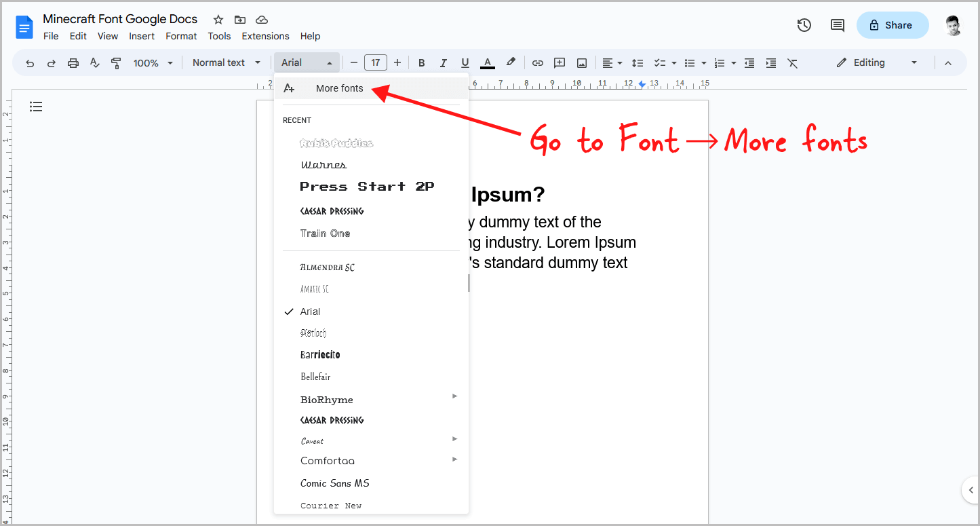Screen dimensions: 980x526
Task: Select More fonts option
Action: point(371,88)
